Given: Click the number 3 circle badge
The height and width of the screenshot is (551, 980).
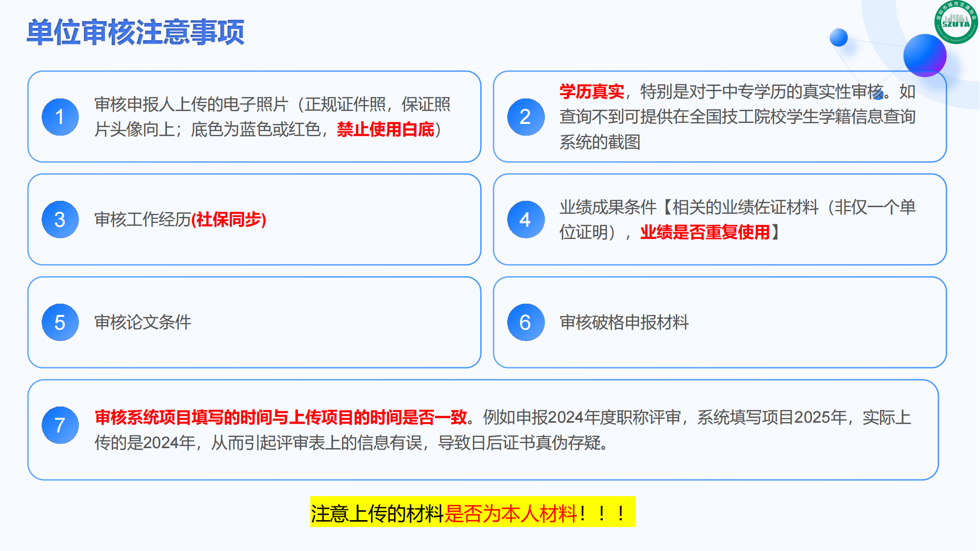Looking at the screenshot, I should [60, 219].
